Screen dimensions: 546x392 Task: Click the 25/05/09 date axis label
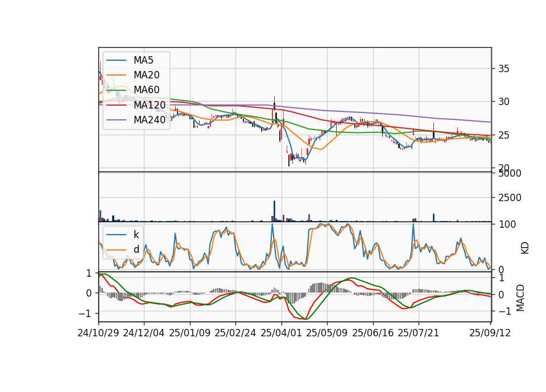[x=327, y=333]
